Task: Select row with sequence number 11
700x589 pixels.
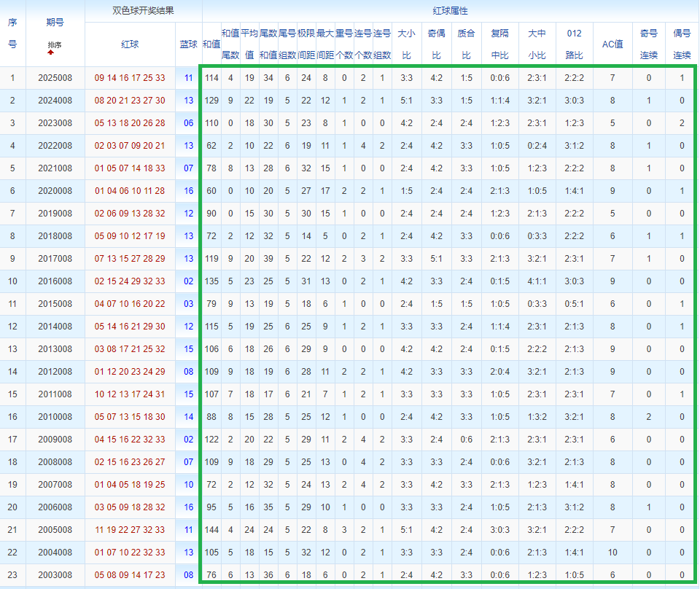Action: (x=12, y=304)
